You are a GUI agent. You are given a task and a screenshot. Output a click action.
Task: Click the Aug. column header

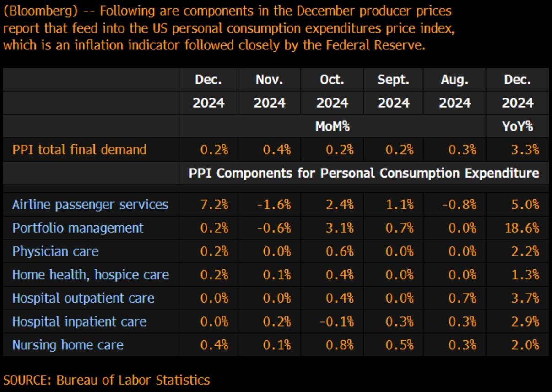455,80
